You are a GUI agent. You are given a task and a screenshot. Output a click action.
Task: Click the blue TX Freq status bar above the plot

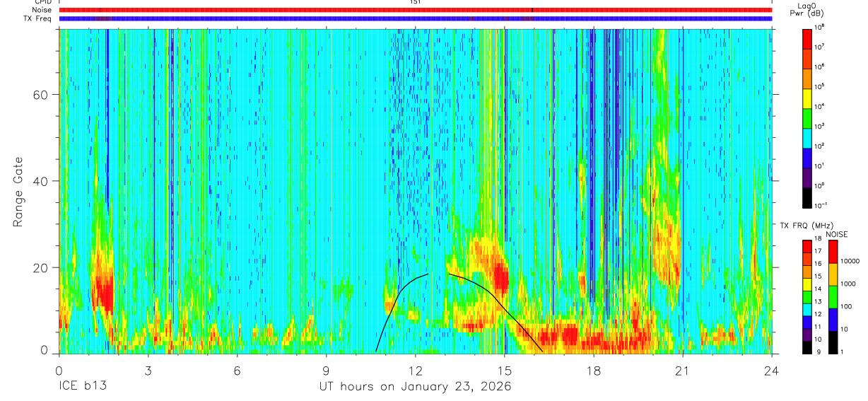coord(415,18)
